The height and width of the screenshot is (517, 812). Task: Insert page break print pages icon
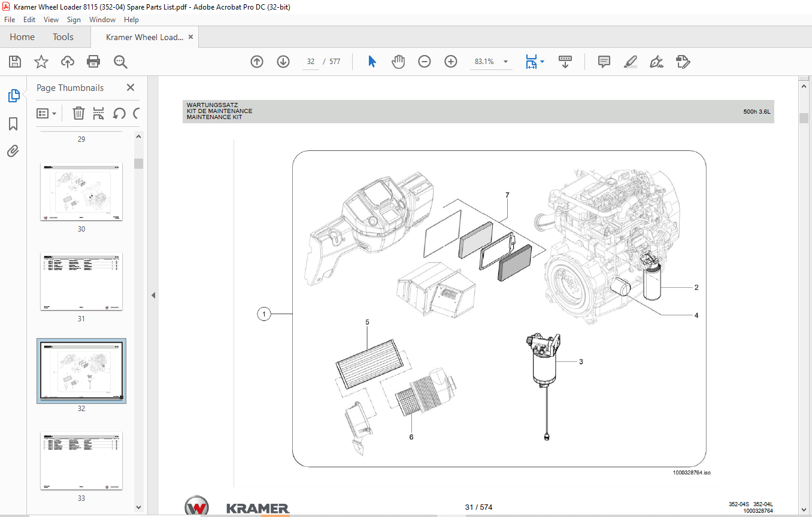click(x=99, y=113)
